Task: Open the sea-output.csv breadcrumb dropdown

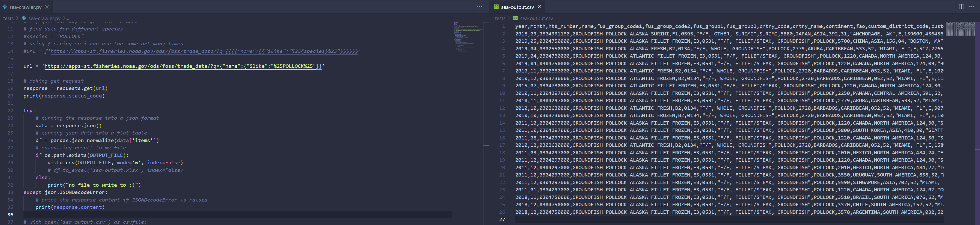Action: [536, 18]
